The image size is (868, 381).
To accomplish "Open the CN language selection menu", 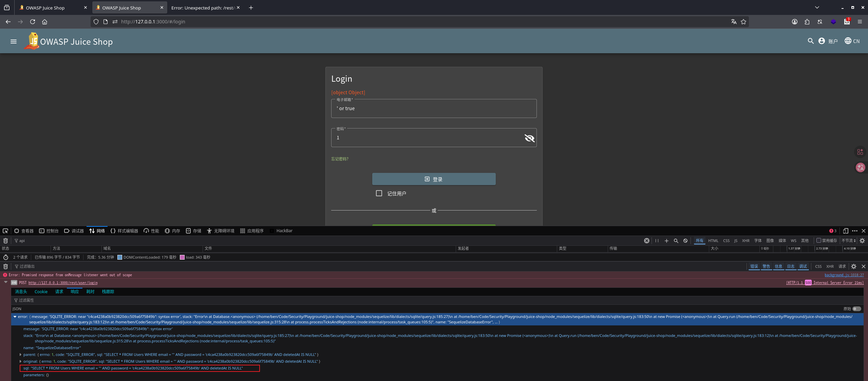I will 852,41.
